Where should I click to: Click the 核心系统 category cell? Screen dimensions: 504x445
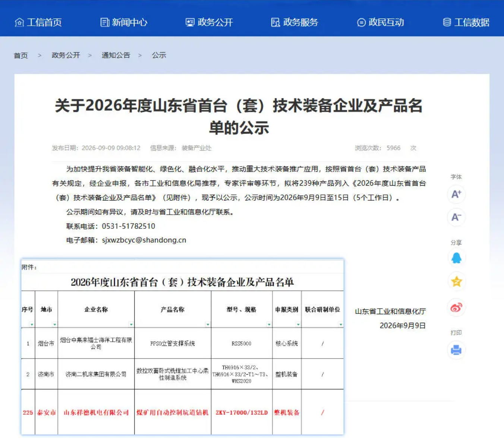[287, 343]
